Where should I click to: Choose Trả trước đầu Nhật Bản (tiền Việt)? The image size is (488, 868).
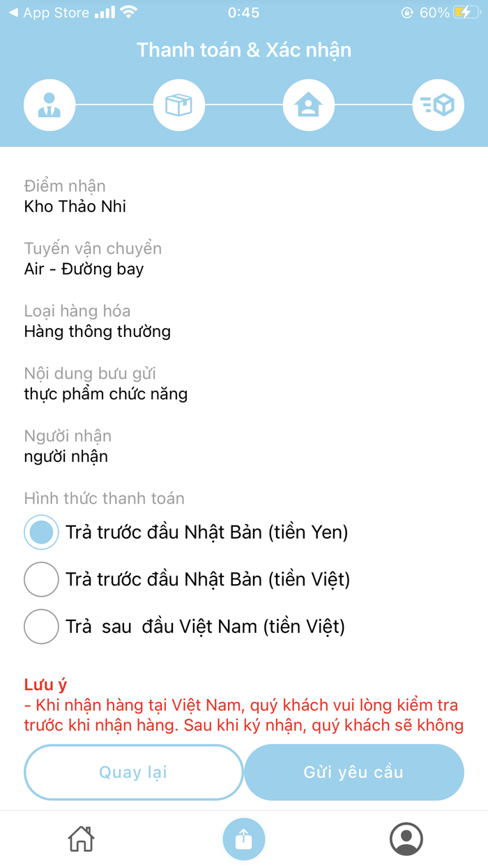tap(41, 579)
